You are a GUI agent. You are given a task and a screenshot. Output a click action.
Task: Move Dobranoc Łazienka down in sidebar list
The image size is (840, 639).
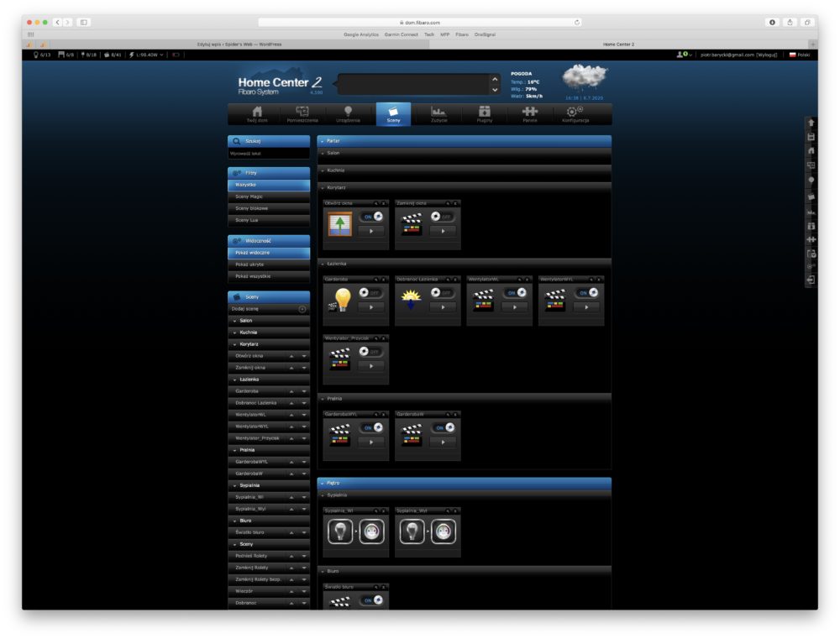click(x=304, y=403)
